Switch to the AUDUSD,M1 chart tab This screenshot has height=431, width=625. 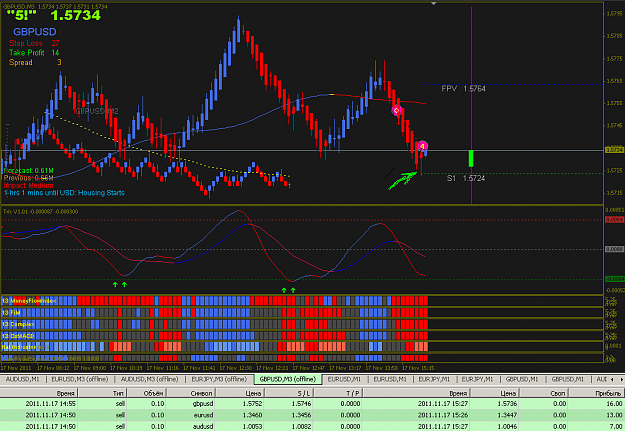click(22, 379)
